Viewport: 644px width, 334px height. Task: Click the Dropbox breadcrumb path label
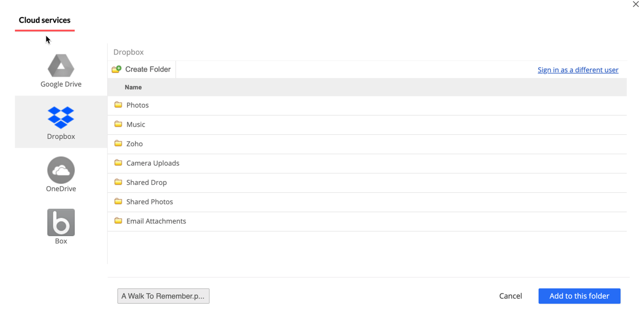pyautogui.click(x=129, y=52)
